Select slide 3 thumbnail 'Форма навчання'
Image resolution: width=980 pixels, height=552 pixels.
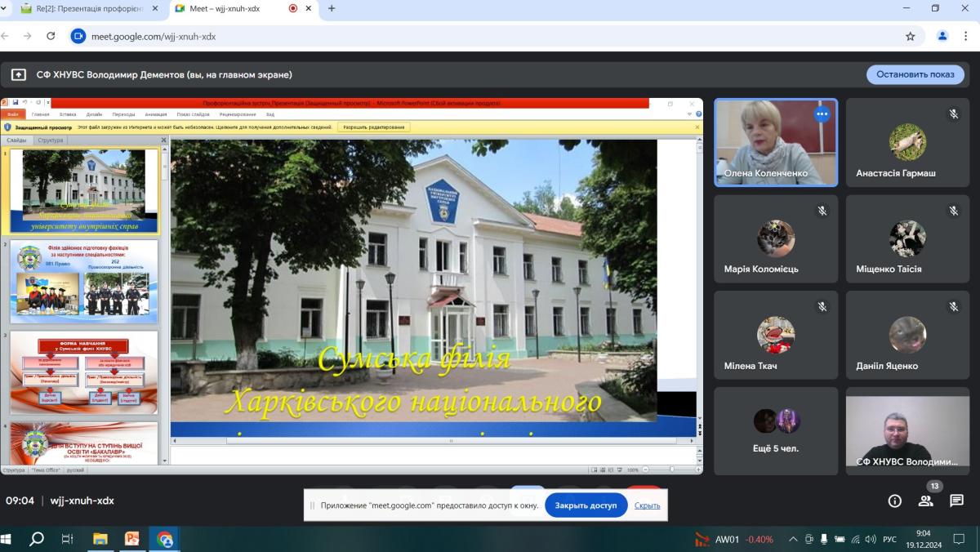(x=84, y=372)
